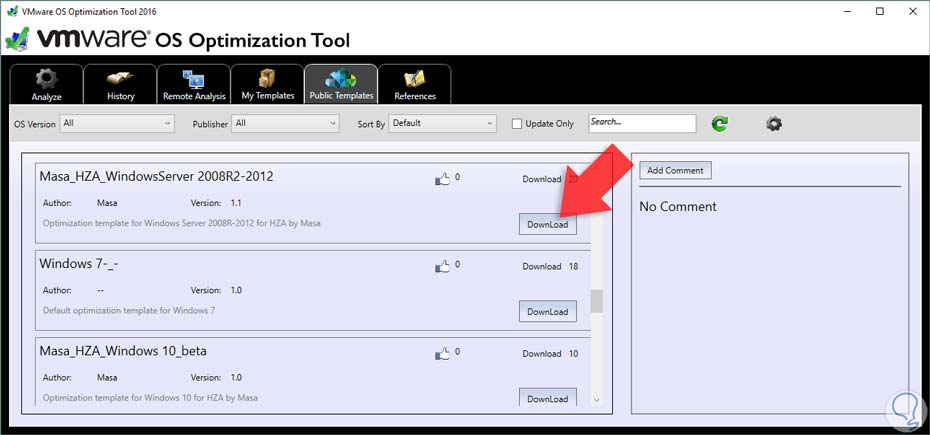Go to My Templates tab
930x435 pixels.
(267, 84)
